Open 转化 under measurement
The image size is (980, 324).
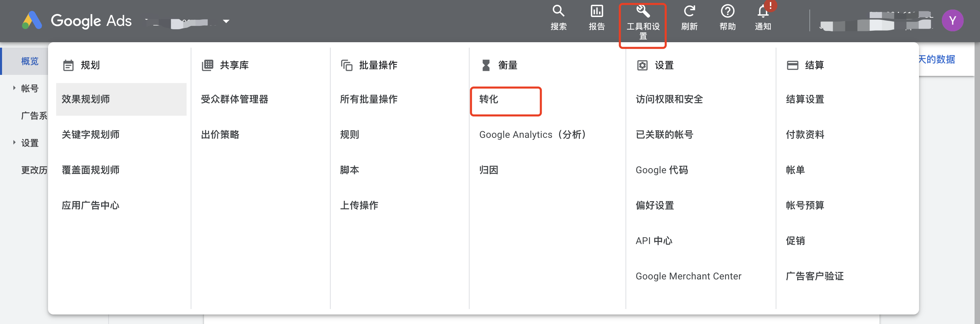(489, 99)
